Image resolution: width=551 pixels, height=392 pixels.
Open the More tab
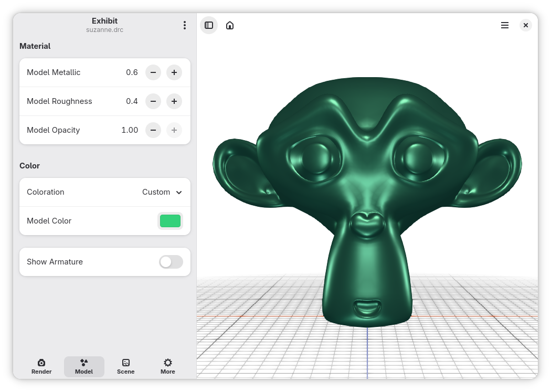click(x=168, y=367)
